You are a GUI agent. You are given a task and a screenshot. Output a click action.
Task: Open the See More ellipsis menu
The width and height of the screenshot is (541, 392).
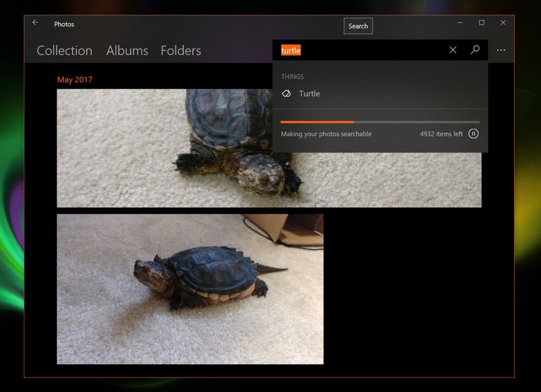(501, 50)
